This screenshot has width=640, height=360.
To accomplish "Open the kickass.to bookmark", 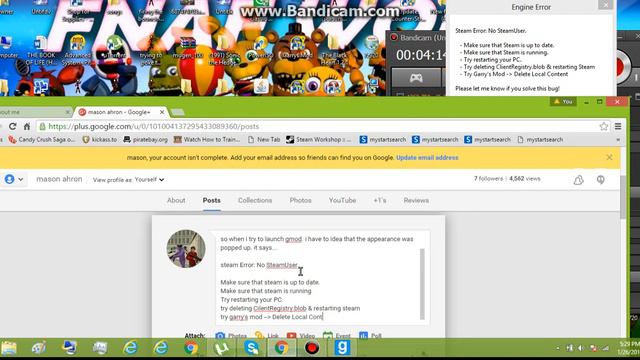I will 99,140.
